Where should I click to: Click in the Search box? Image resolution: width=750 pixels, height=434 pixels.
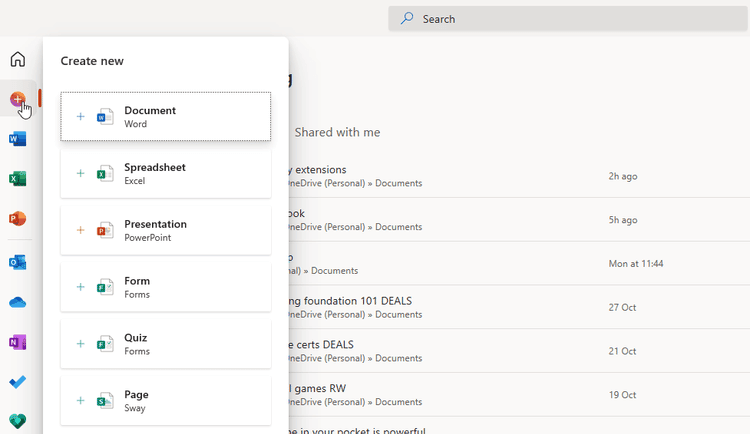pyautogui.click(x=568, y=18)
